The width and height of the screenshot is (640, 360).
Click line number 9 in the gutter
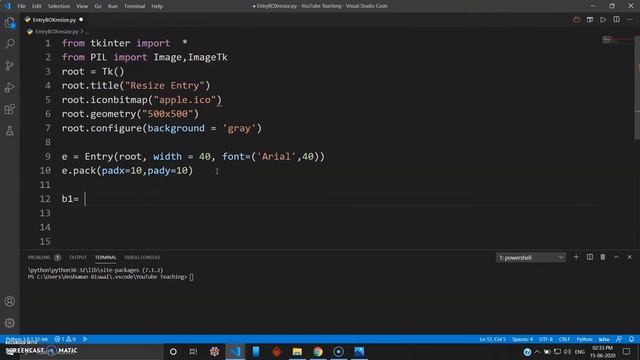pyautogui.click(x=48, y=156)
